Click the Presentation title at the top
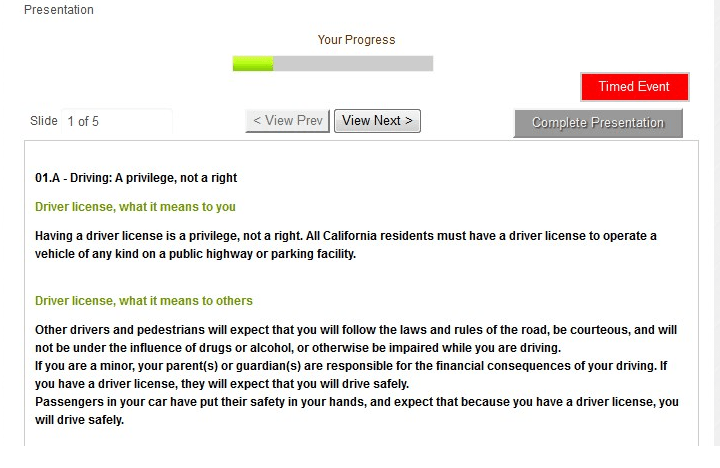 click(x=59, y=10)
